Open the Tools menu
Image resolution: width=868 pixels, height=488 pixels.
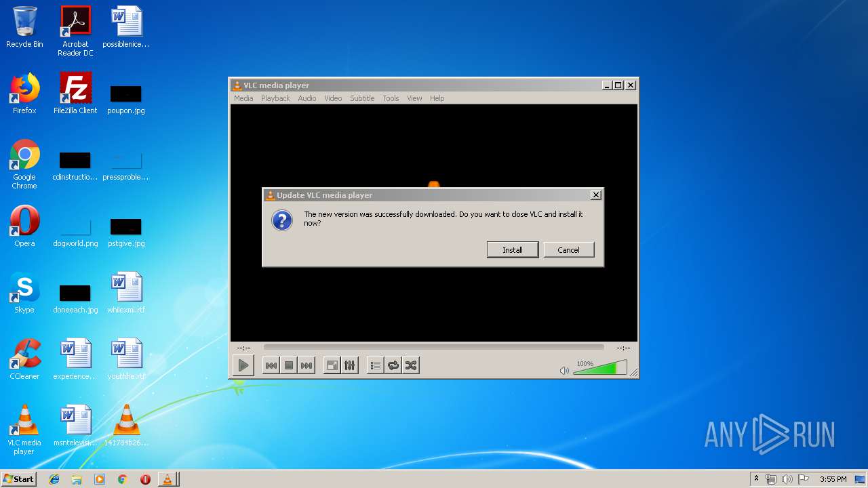coord(391,98)
